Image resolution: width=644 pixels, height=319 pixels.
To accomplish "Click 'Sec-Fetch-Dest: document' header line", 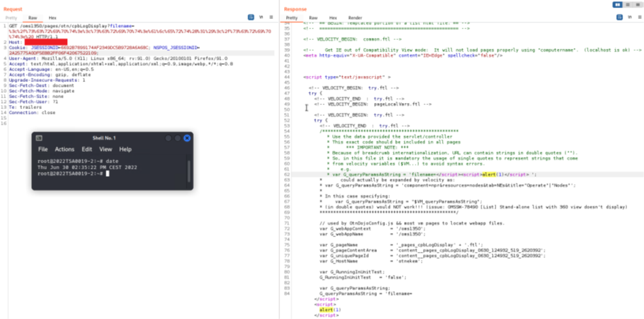I will [41, 85].
